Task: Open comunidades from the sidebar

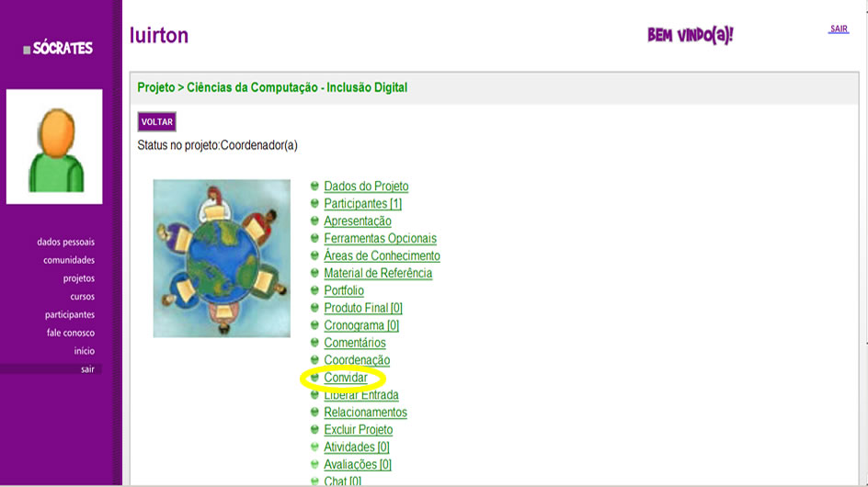Action: [69, 260]
